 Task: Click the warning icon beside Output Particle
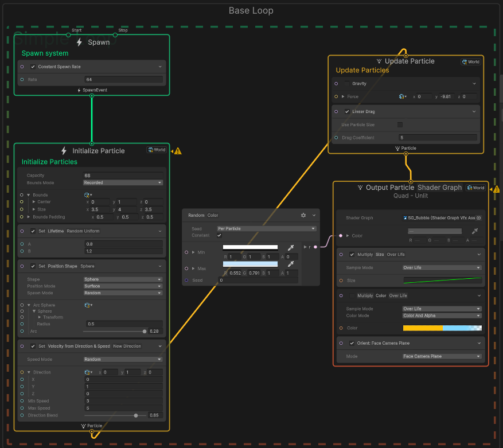coord(497,189)
